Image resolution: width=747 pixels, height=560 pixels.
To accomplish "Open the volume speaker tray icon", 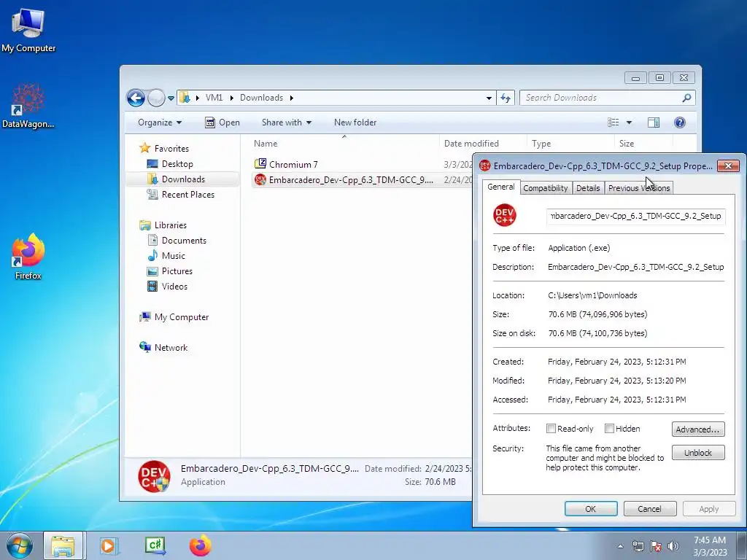I will [x=673, y=546].
